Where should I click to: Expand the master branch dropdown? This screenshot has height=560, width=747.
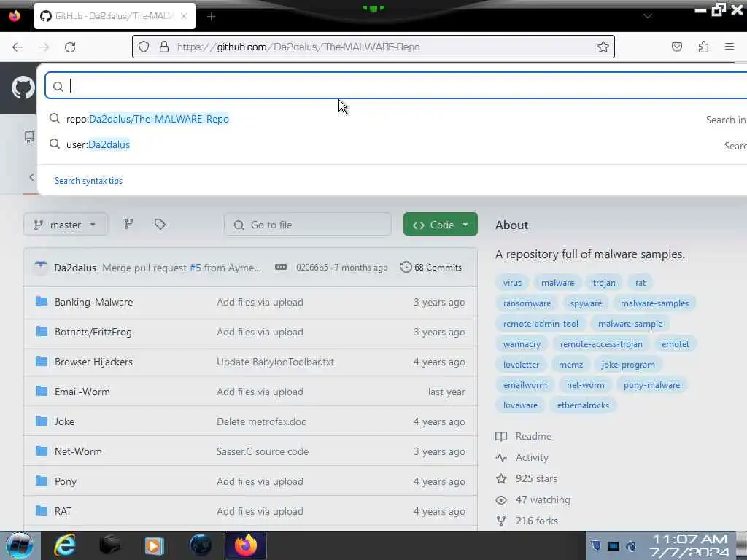pyautogui.click(x=65, y=225)
